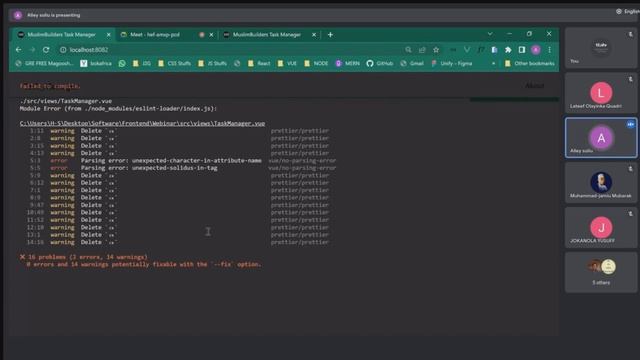This screenshot has height=360, width=640.
Task: Go back using browser back arrow
Action: [x=18, y=49]
